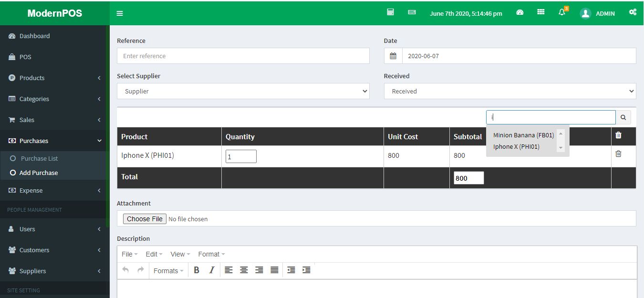Viewport: 644px width, 298px height.
Task: Open the editor Edit menu
Action: (154, 254)
